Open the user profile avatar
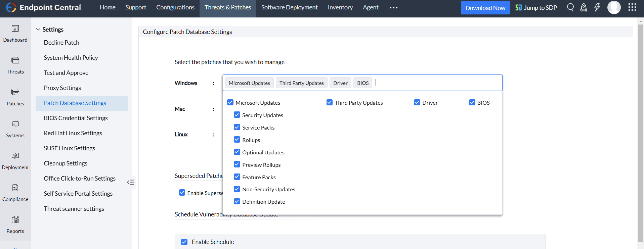Screen dimensions: 644x249 614,7
